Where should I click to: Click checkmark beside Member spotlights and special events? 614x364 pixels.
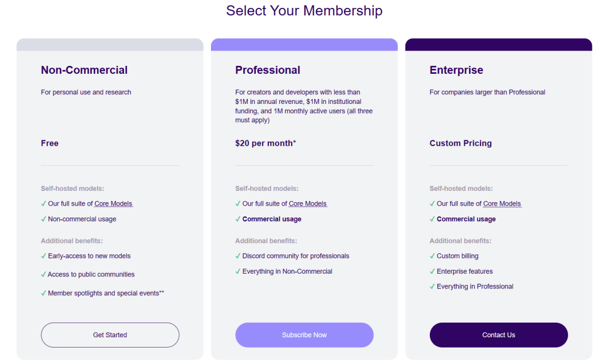[x=44, y=294]
